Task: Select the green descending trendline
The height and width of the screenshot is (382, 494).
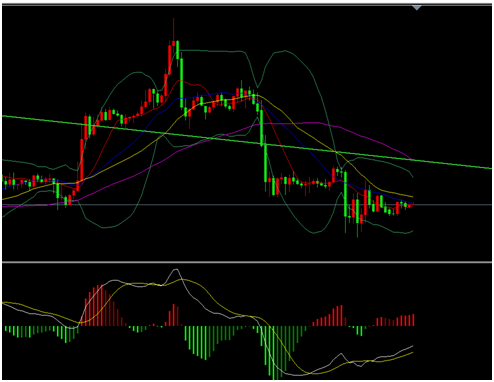Action: point(247,142)
